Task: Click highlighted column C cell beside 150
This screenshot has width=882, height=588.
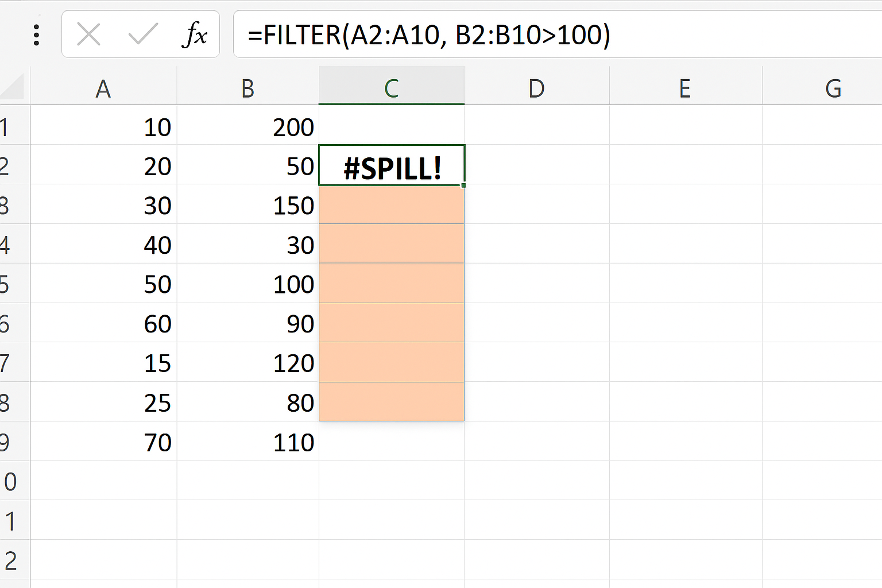Action: click(392, 204)
